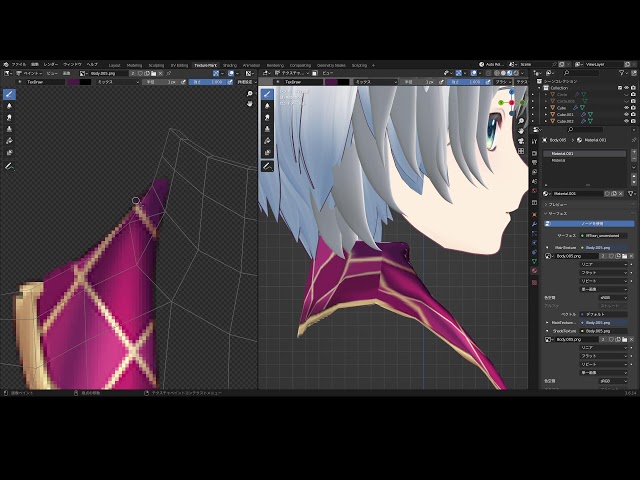Select the Clone tool in image editor

point(9,129)
